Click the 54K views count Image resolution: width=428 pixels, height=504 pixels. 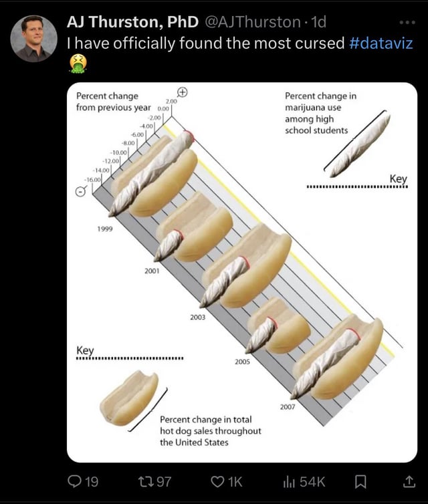pos(311,481)
